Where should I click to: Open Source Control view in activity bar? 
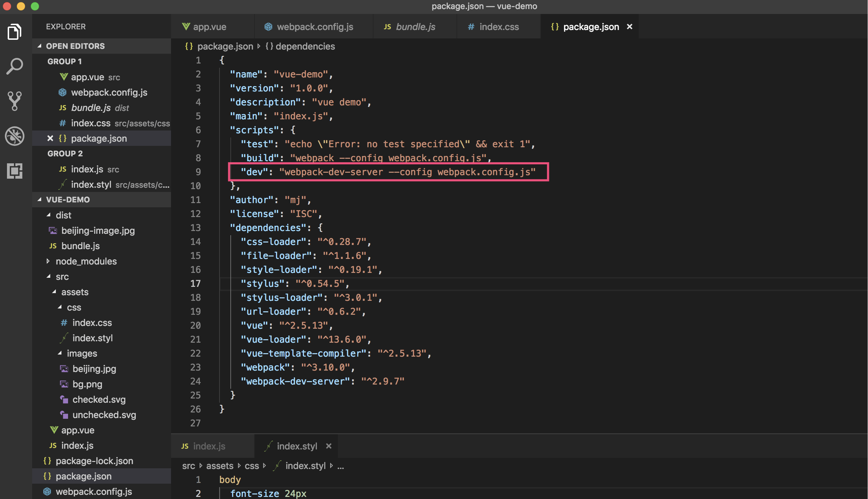tap(15, 101)
